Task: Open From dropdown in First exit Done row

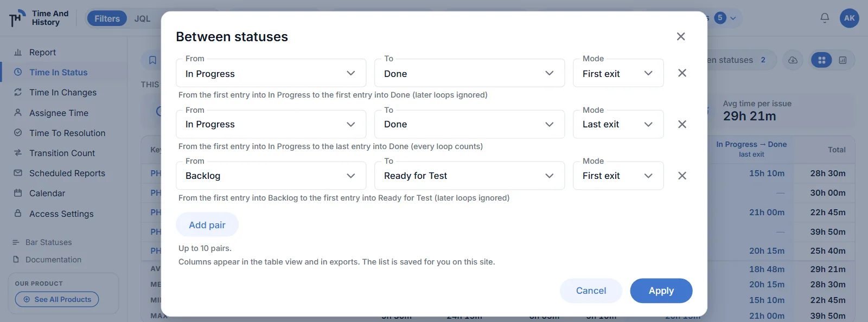Action: 271,73
